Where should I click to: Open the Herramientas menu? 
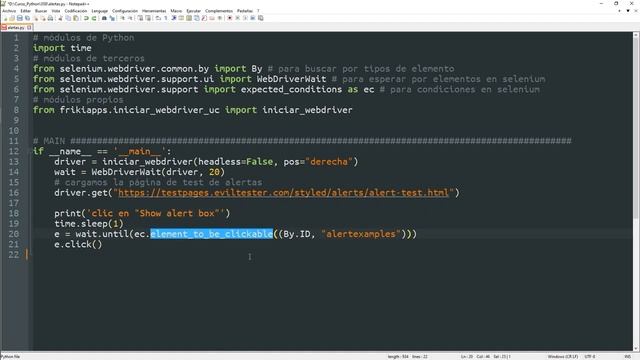154,11
